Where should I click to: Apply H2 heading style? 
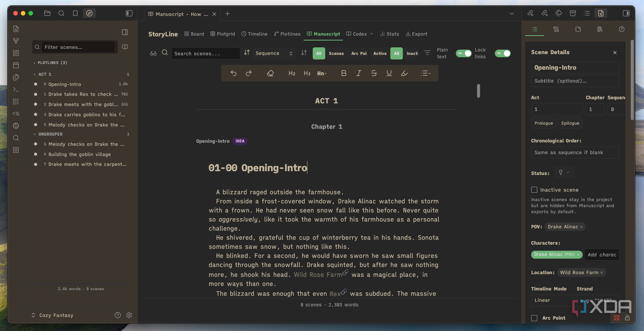point(292,73)
